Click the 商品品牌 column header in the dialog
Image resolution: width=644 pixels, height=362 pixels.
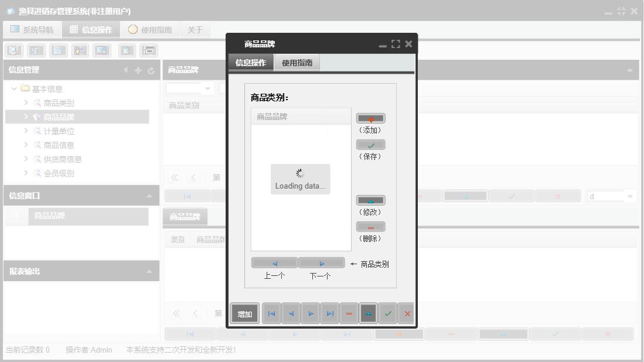tap(301, 117)
